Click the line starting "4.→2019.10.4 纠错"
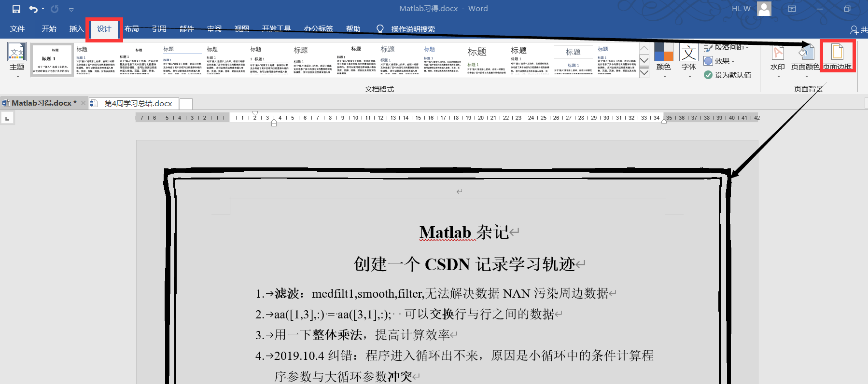The width and height of the screenshot is (868, 384). [454, 356]
